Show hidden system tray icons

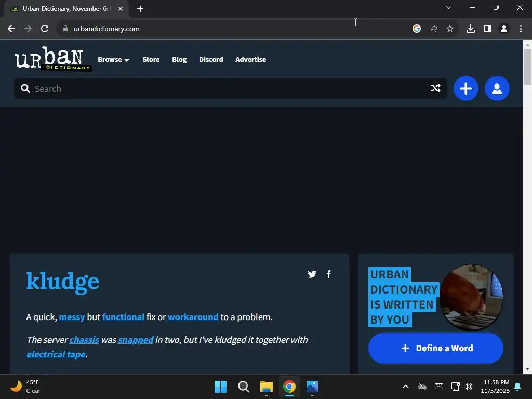tap(406, 387)
